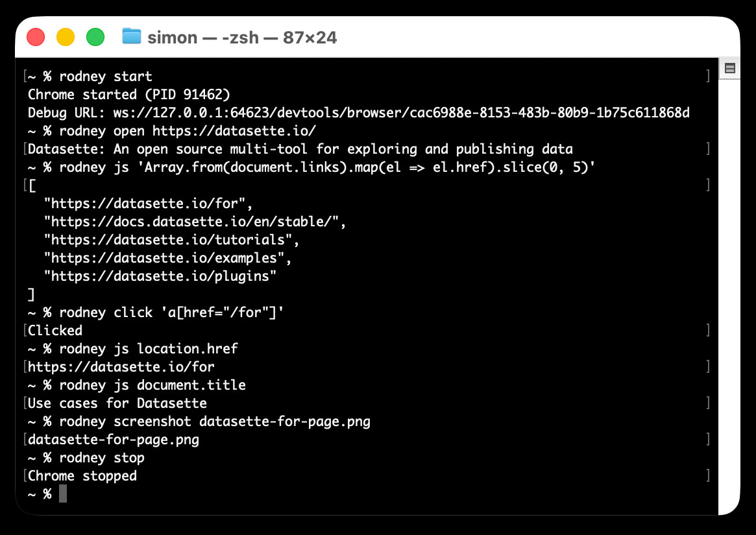
Task: Select the terminal block cursor
Action: click(x=62, y=493)
